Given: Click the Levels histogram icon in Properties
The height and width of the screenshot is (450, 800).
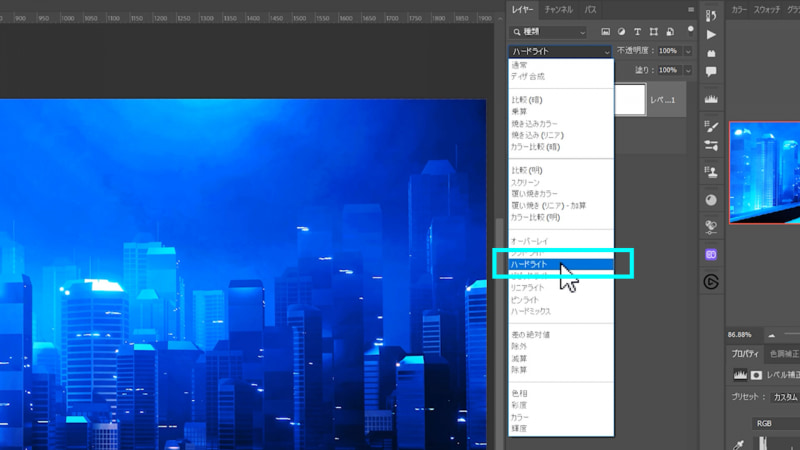Looking at the screenshot, I should point(740,375).
